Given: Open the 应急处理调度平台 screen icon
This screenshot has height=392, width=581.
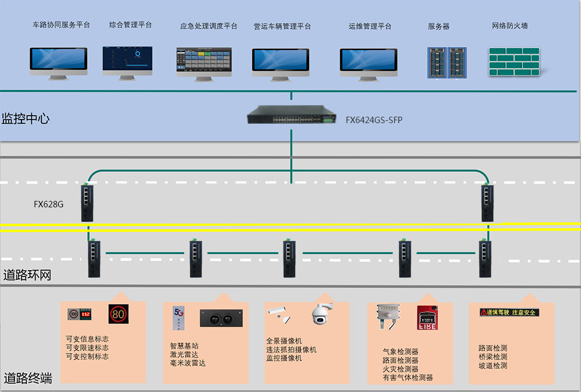Looking at the screenshot, I should [x=204, y=62].
